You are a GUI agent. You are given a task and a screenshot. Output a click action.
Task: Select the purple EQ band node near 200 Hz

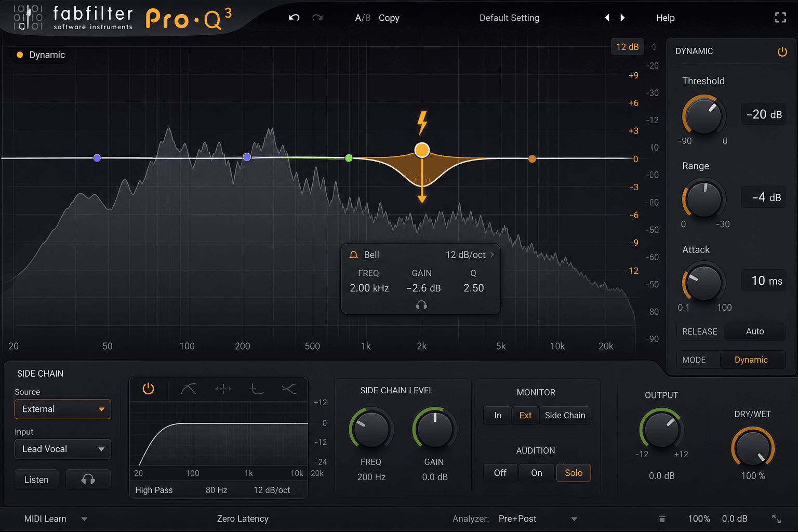tap(247, 157)
